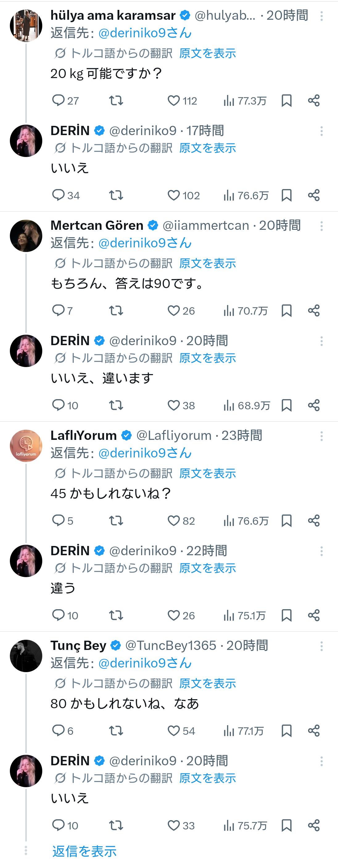Image resolution: width=338 pixels, height=868 pixels.
Task: Show original text of LaflıYorum's translated tweet
Action: [x=207, y=473]
